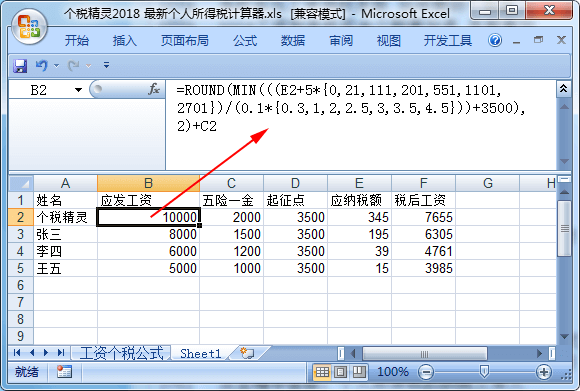This screenshot has height=391, width=580.
Task: Click the horizontal scrollbar thumb
Action: pos(424,354)
